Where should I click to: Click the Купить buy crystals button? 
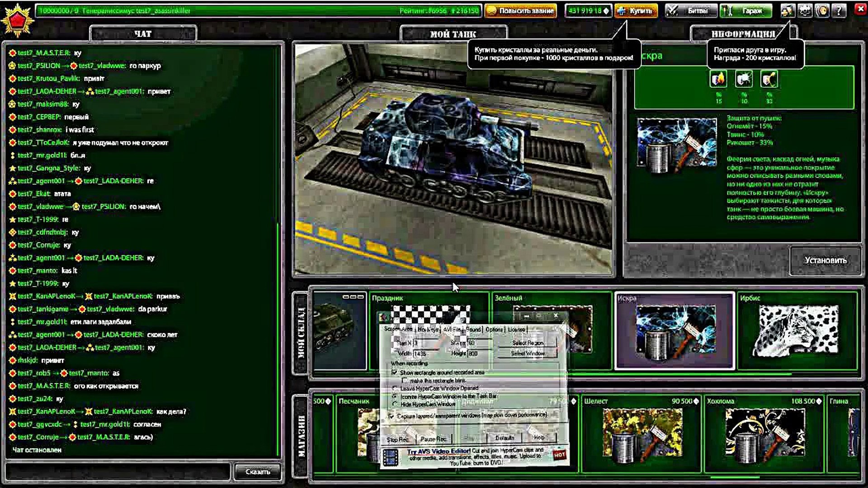click(635, 10)
